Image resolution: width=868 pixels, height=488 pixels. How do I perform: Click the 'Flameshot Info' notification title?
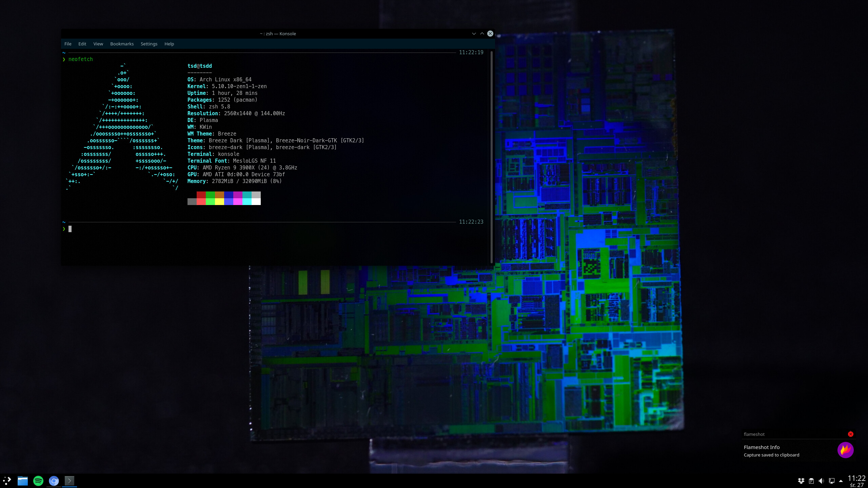(762, 447)
